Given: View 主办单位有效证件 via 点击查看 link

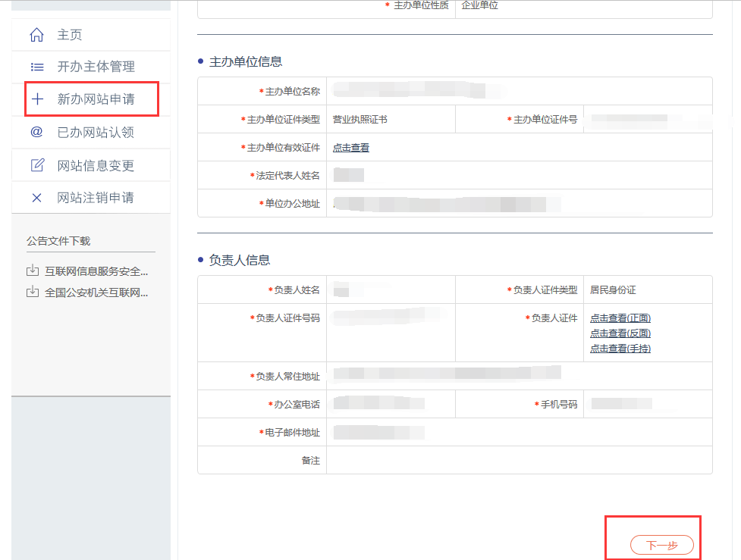Looking at the screenshot, I should tap(351, 148).
